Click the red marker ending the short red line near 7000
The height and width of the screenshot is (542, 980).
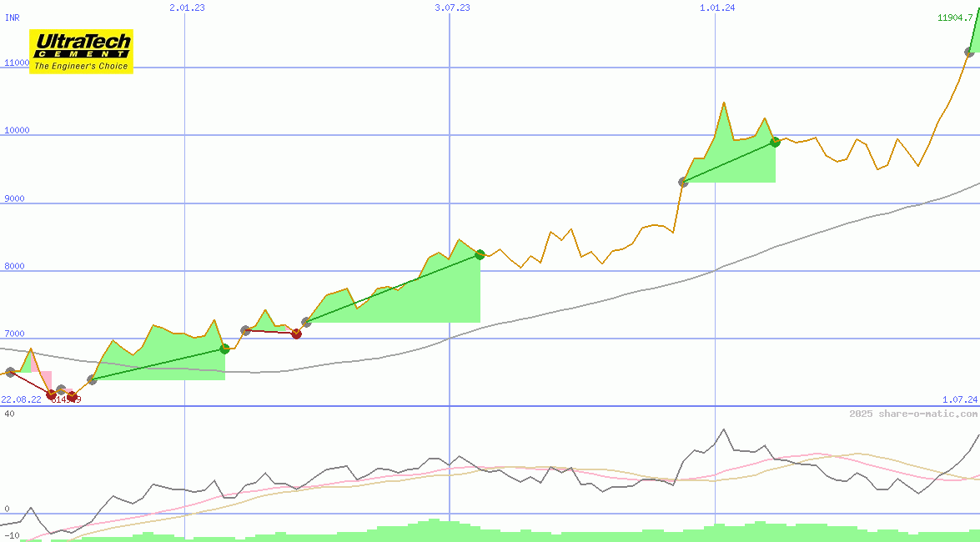(x=297, y=334)
